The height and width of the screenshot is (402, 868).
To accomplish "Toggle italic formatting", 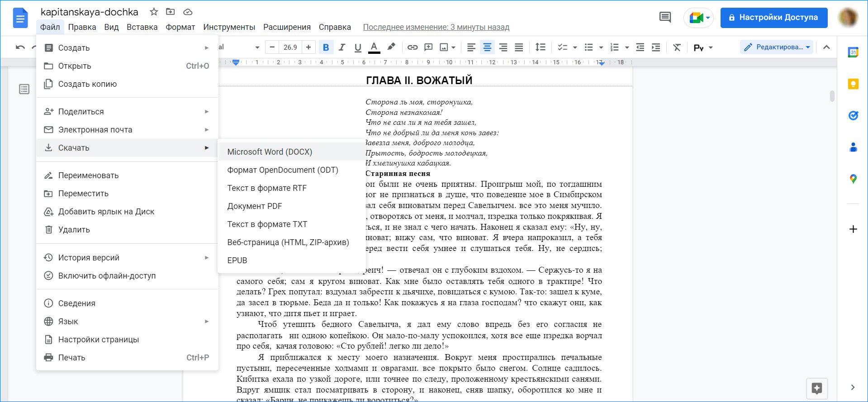I will click(x=342, y=47).
